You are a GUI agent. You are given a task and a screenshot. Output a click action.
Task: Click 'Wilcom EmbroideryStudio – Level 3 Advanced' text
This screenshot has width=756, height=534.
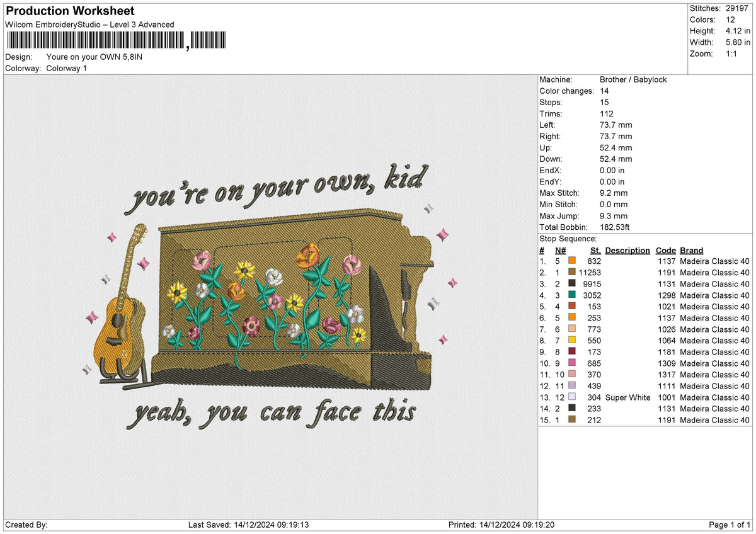89,25
